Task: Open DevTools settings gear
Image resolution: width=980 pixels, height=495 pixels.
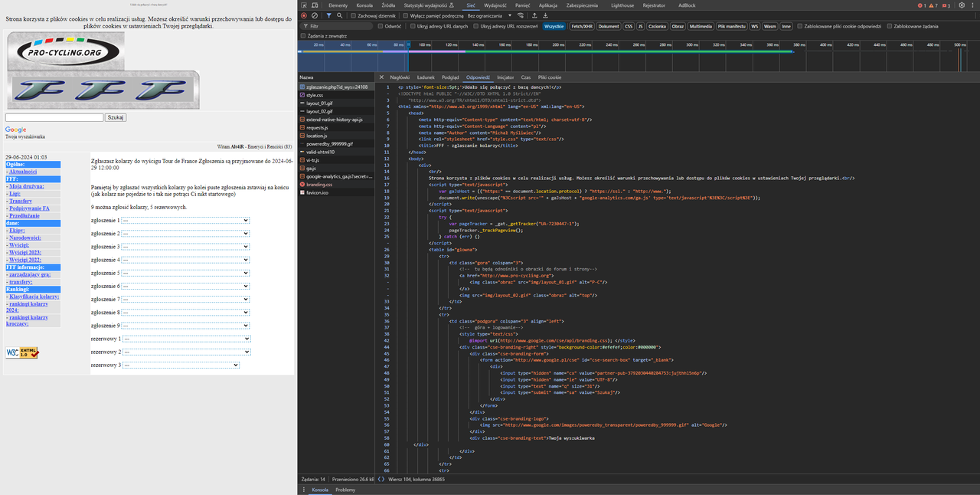Action: (962, 5)
